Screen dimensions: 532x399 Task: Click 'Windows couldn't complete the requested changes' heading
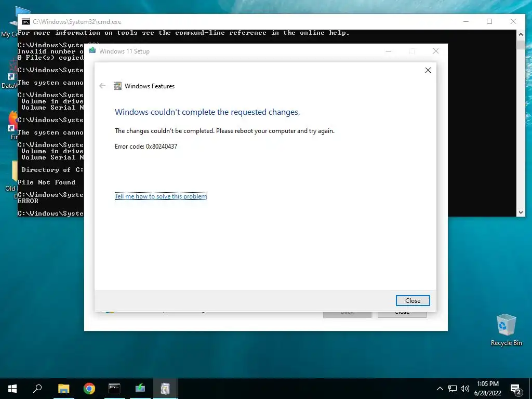coord(207,112)
